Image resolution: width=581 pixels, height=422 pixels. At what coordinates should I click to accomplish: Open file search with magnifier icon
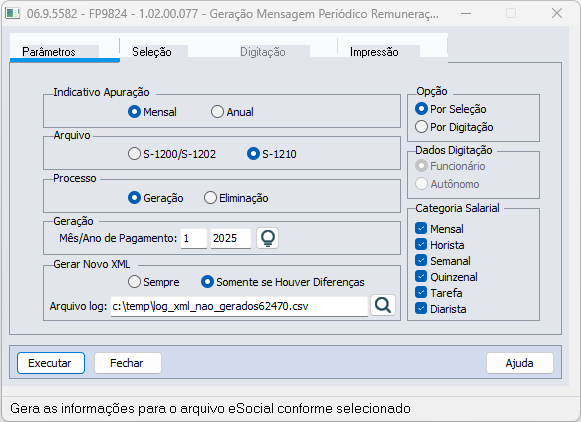[x=383, y=306]
